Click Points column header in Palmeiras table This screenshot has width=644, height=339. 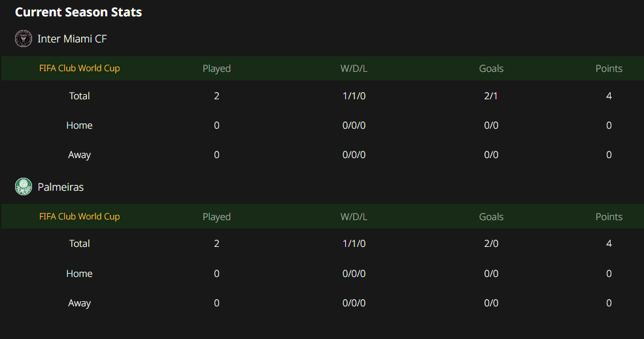[x=609, y=217]
